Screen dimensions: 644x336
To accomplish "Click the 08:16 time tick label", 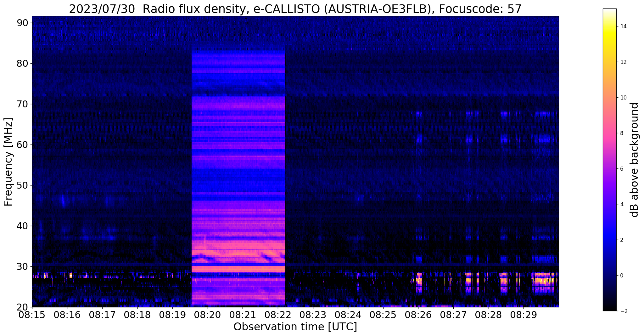I will pos(67,315).
